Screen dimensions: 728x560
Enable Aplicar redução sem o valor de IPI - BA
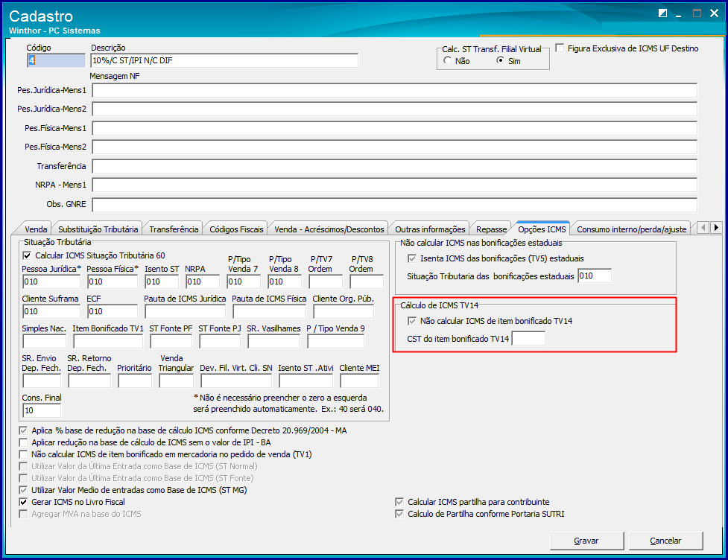[x=23, y=442]
